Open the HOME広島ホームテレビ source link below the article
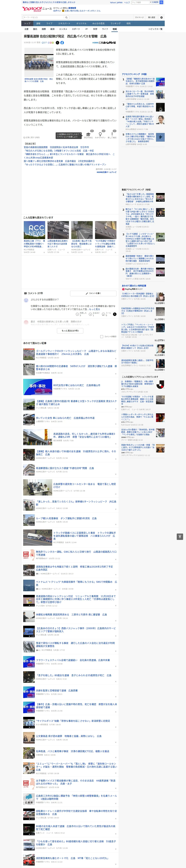Screen dimensions: 186x868 (x=107, y=172)
